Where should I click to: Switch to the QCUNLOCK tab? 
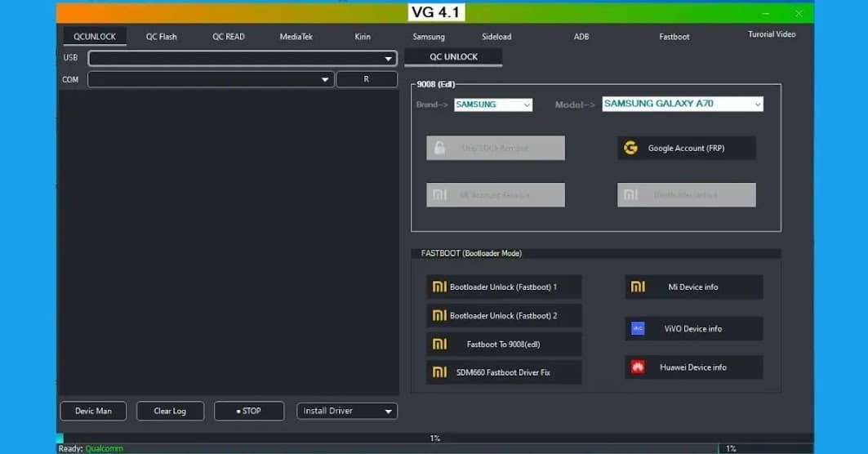(95, 37)
